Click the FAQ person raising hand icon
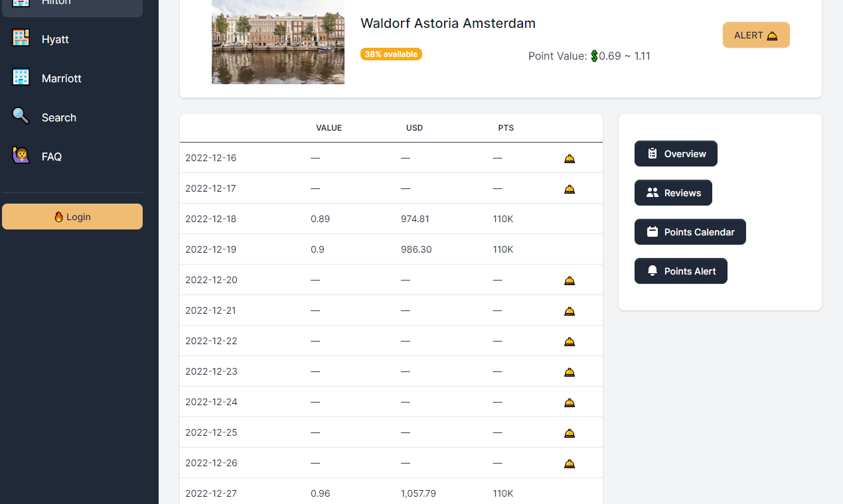The width and height of the screenshot is (843, 504). click(x=21, y=156)
